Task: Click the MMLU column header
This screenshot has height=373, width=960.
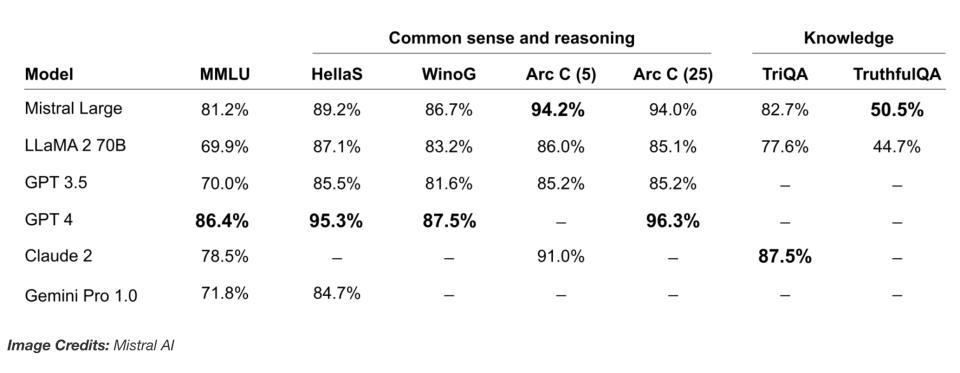Action: pyautogui.click(x=225, y=75)
